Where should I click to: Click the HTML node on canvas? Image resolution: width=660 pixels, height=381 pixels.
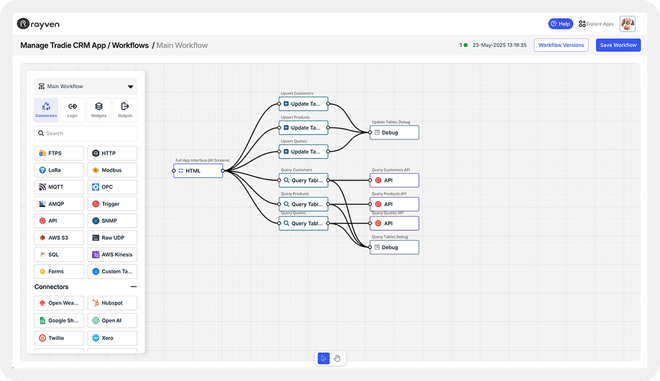coord(198,171)
